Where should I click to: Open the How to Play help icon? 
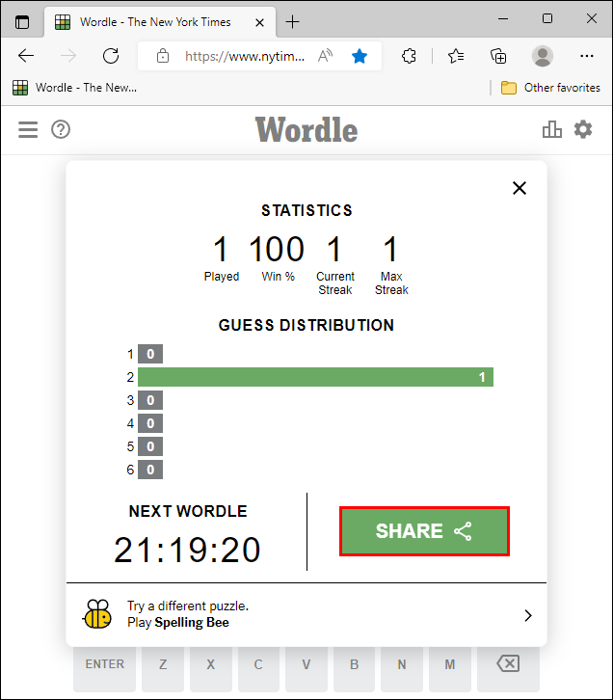pos(61,129)
